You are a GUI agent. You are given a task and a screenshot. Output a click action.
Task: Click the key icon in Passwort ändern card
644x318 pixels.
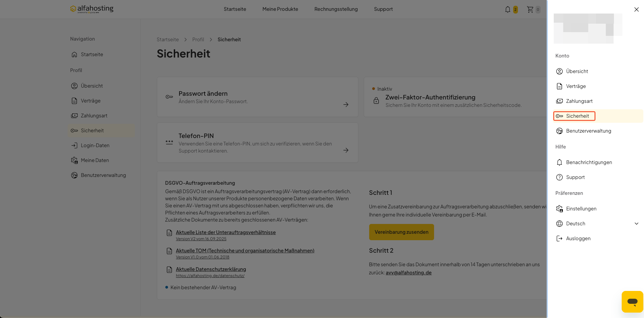pos(169,97)
